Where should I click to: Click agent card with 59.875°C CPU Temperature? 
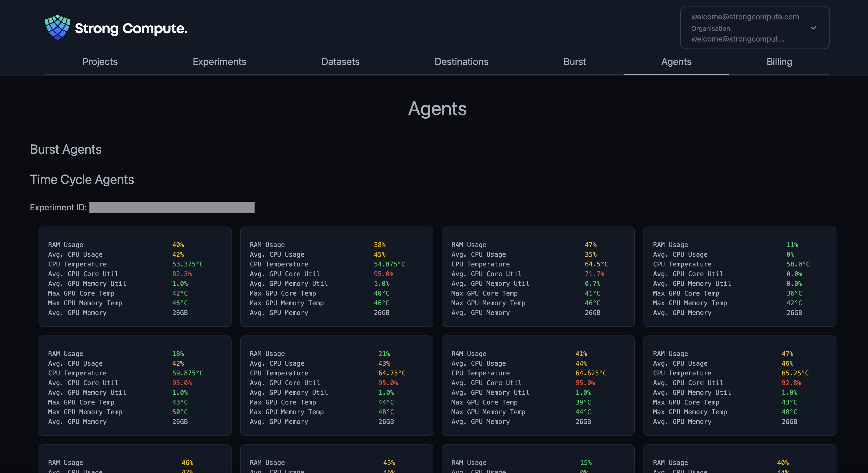click(135, 385)
